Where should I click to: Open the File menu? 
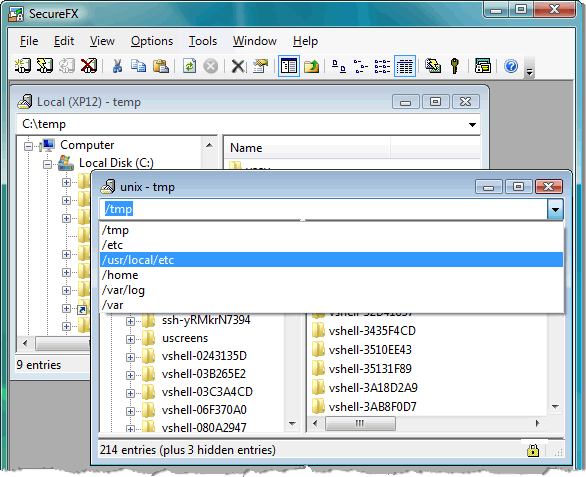point(29,41)
